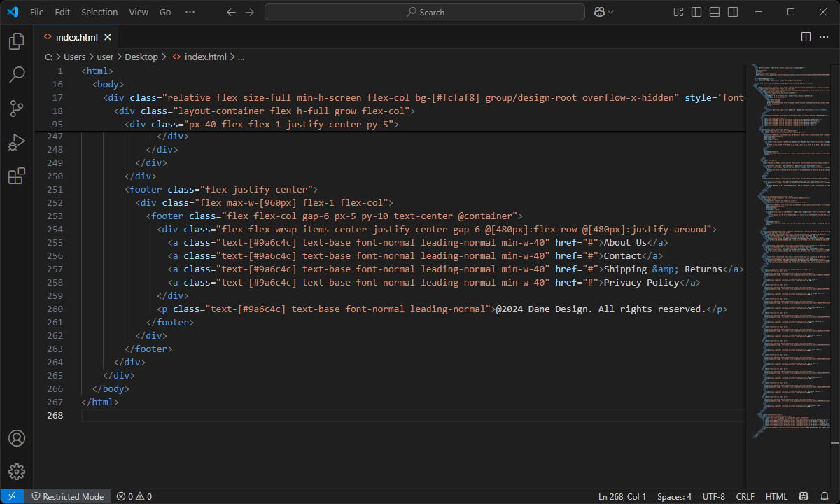This screenshot has height=504, width=840.
Task: Click the VS Code logo icon
Action: (x=13, y=12)
